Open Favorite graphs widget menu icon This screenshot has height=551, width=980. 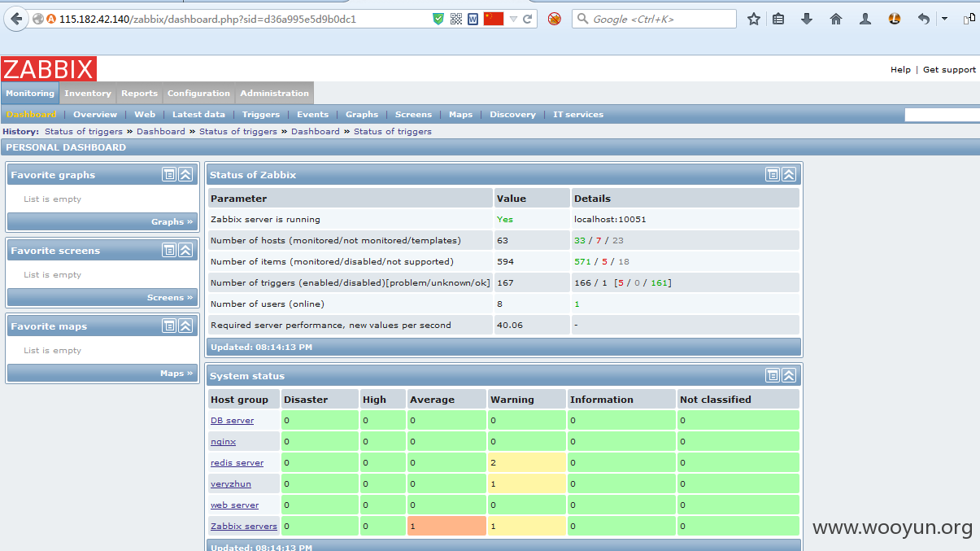(169, 174)
